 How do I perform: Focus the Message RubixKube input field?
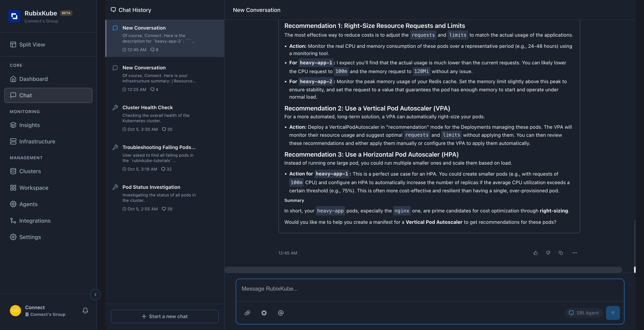pyautogui.click(x=430, y=289)
